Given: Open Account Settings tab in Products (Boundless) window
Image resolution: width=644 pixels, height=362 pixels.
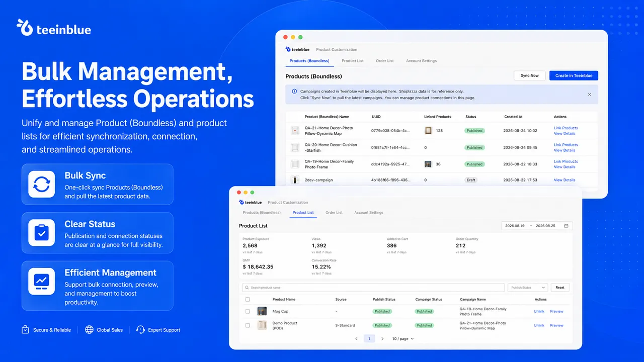Looking at the screenshot, I should tap(422, 61).
